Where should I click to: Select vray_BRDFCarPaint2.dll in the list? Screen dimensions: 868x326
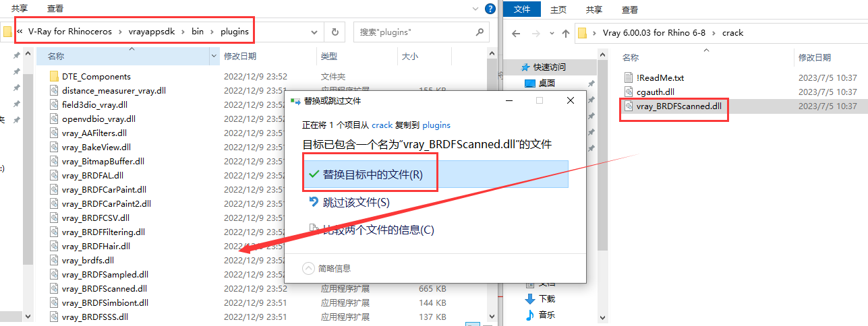click(x=107, y=203)
